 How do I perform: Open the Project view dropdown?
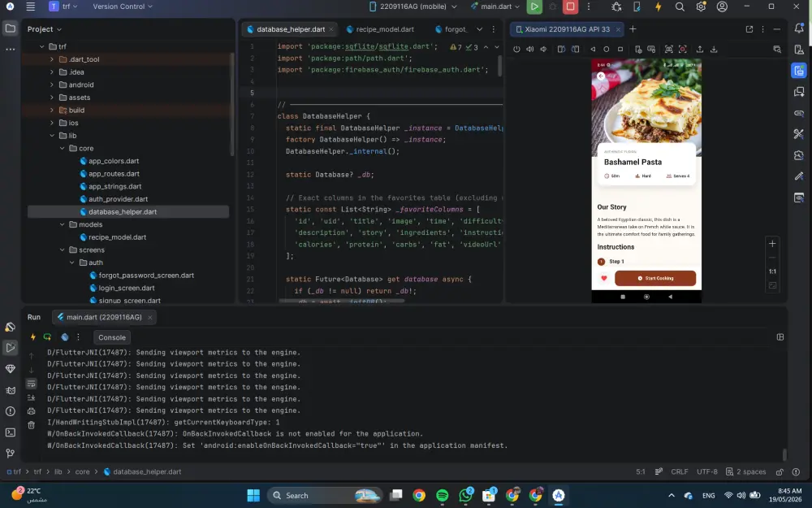coord(45,29)
